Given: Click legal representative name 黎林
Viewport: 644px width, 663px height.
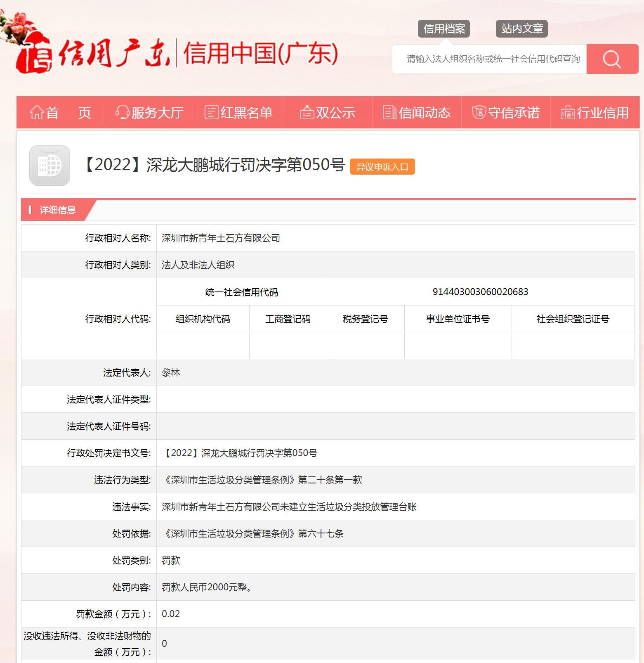Looking at the screenshot, I should coord(171,372).
